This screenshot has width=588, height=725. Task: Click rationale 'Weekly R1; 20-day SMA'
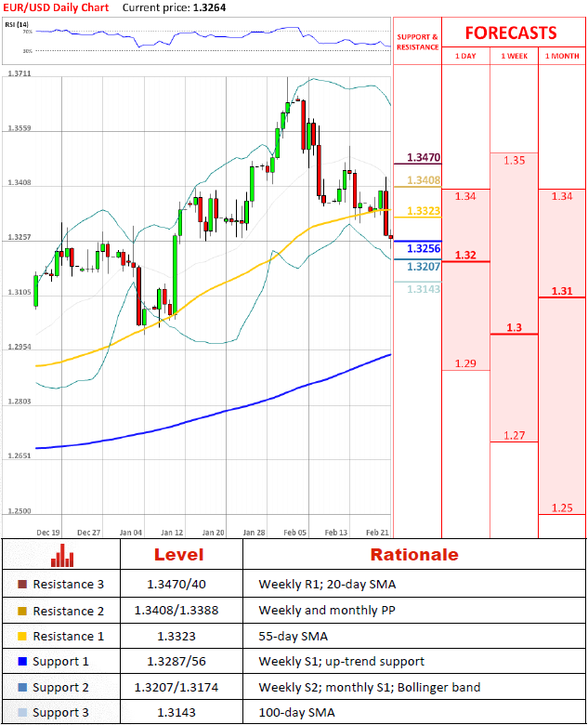coord(327,585)
